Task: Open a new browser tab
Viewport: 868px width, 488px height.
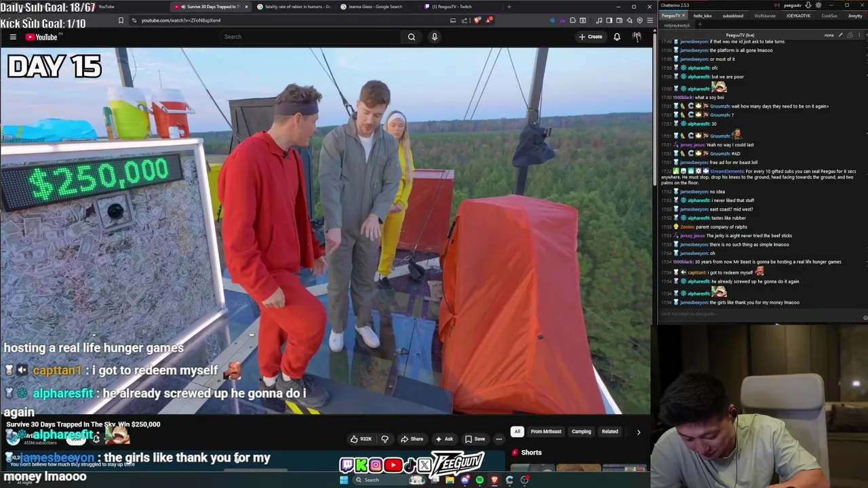Action: click(509, 7)
